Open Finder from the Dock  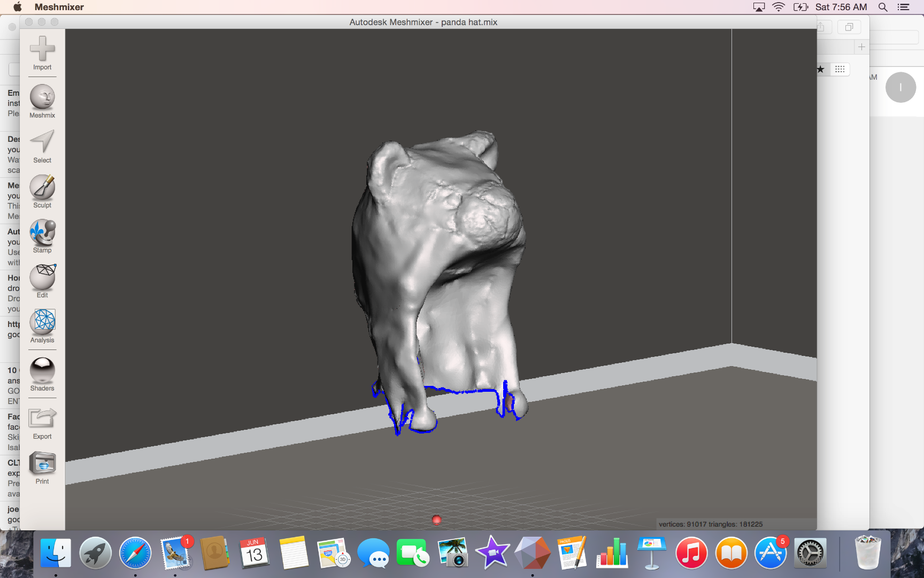(x=56, y=553)
